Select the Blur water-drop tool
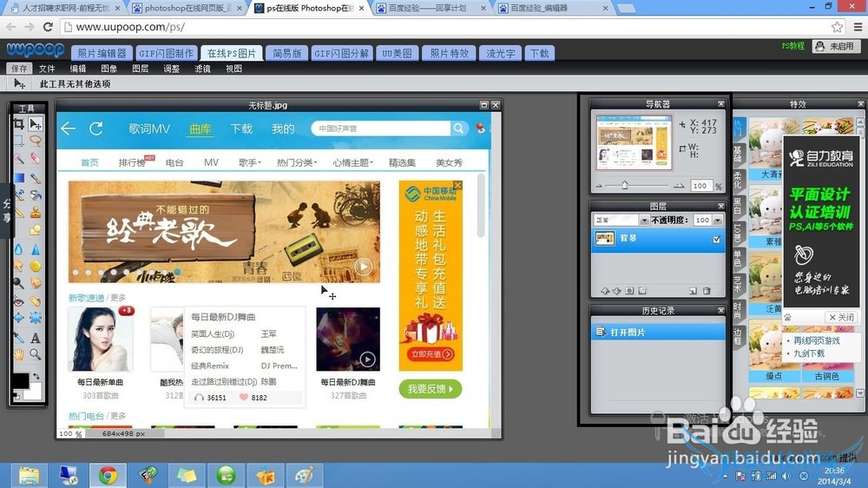This screenshot has width=868, height=488. click(18, 250)
